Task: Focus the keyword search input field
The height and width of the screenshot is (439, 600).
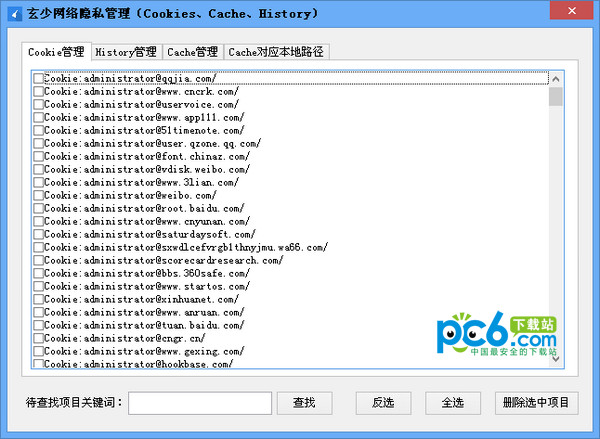Action: (200, 403)
